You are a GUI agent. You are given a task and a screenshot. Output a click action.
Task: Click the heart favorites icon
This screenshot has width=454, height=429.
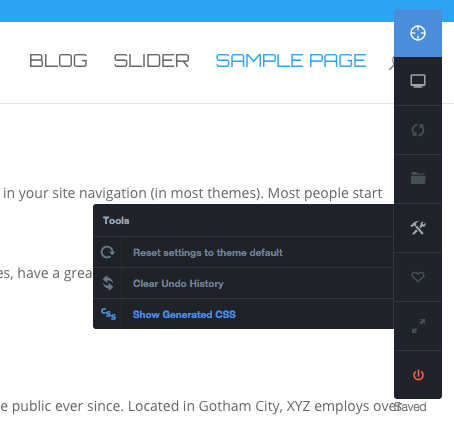point(418,277)
